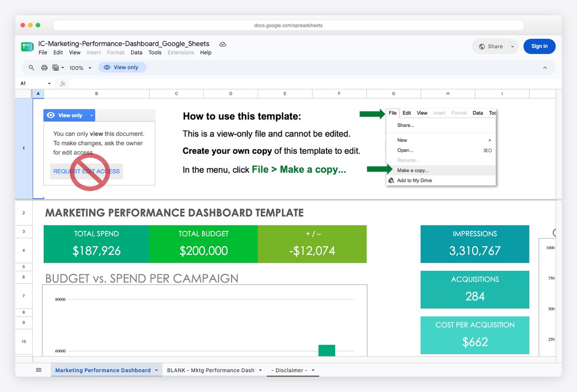577x392 pixels.
Task: Click the blue Sign in button
Action: pos(539,46)
